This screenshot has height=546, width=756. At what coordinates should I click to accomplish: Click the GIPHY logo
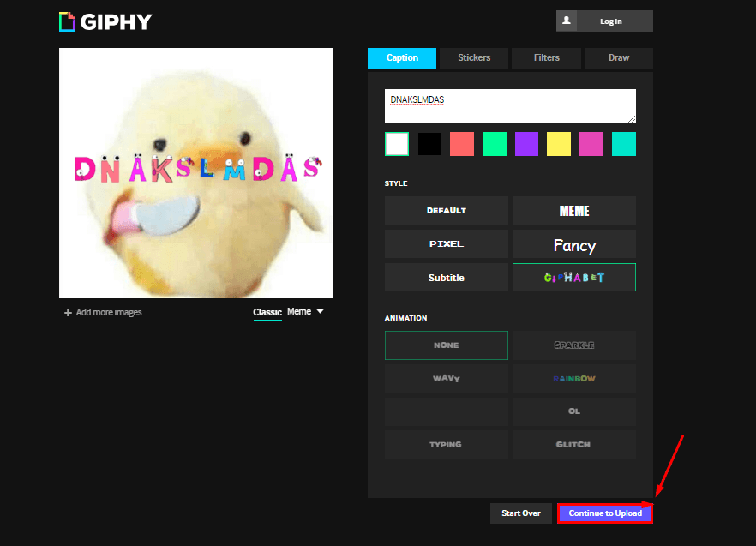(x=105, y=21)
